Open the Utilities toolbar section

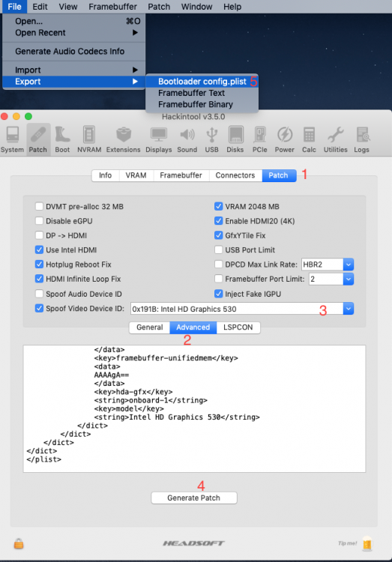(335, 140)
